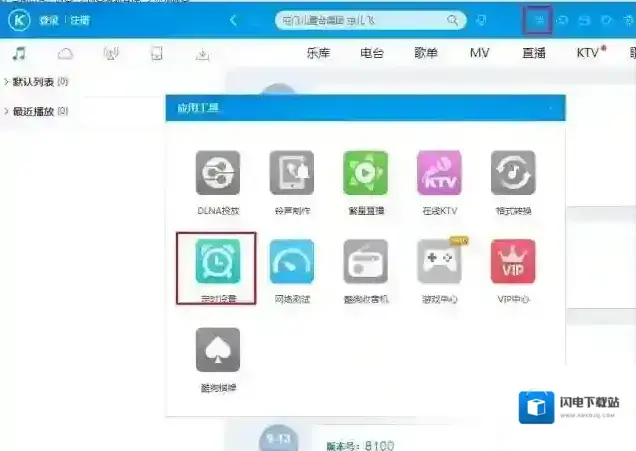Open the game center gamepad icon

click(439, 261)
